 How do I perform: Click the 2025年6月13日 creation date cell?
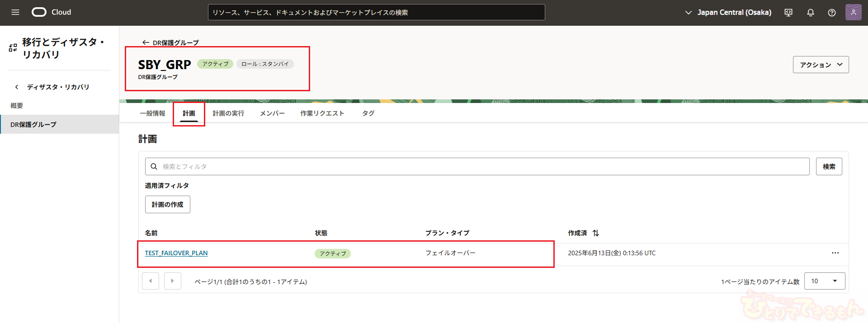click(612, 253)
